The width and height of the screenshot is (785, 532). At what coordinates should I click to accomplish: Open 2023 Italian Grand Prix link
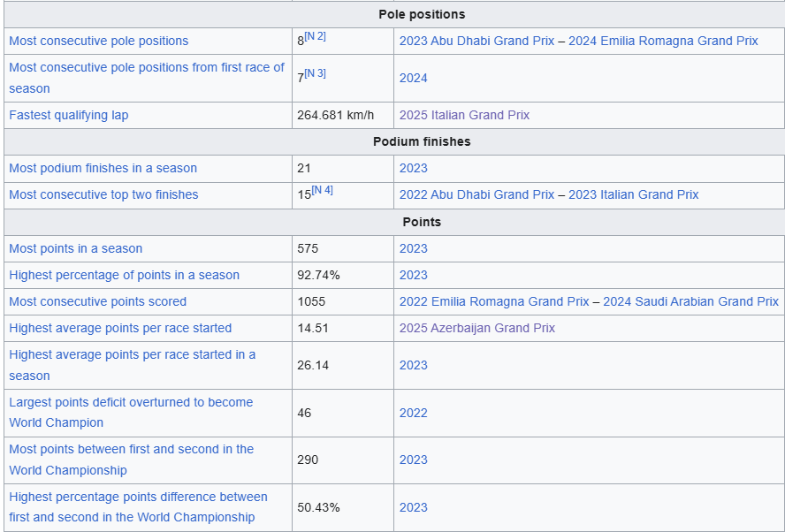coord(633,194)
